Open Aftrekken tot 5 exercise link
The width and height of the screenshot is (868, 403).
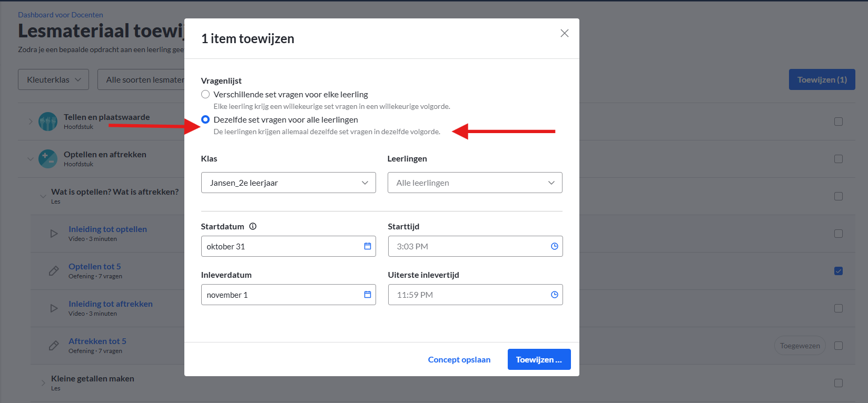97,341
